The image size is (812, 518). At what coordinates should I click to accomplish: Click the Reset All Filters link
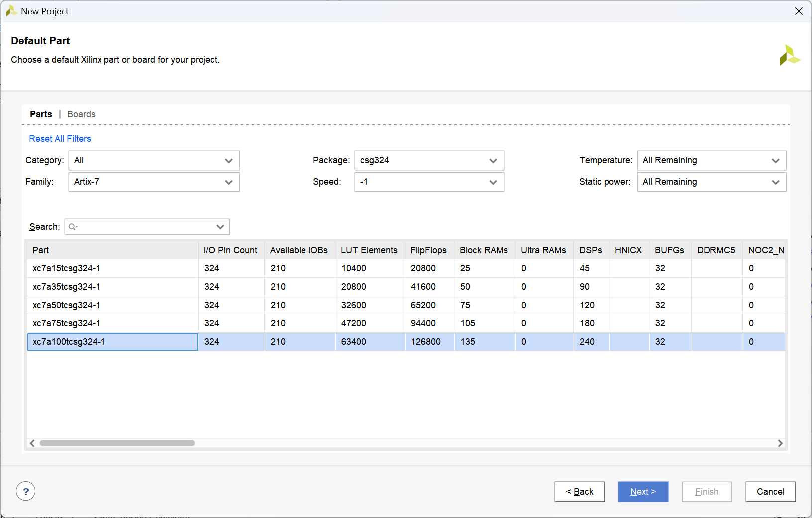click(x=60, y=139)
